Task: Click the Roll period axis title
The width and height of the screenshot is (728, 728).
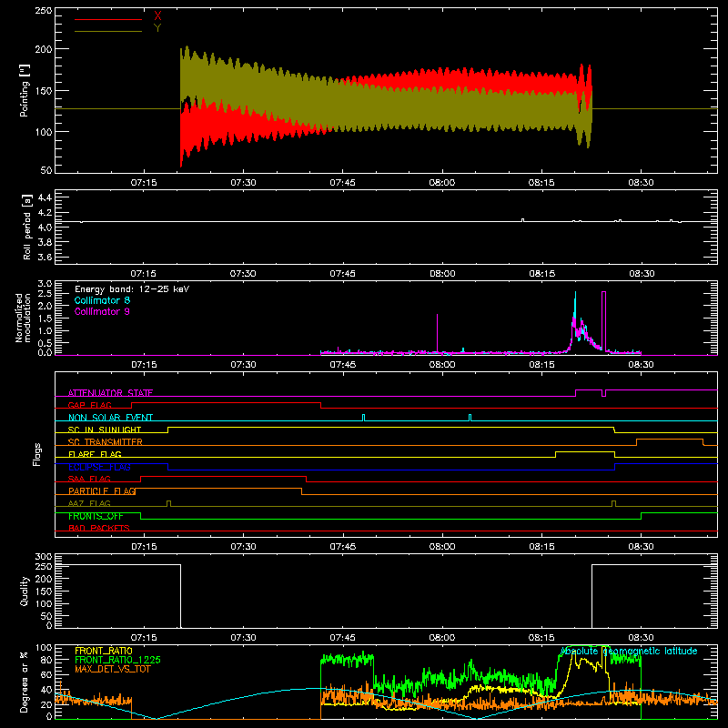Action: (27, 227)
